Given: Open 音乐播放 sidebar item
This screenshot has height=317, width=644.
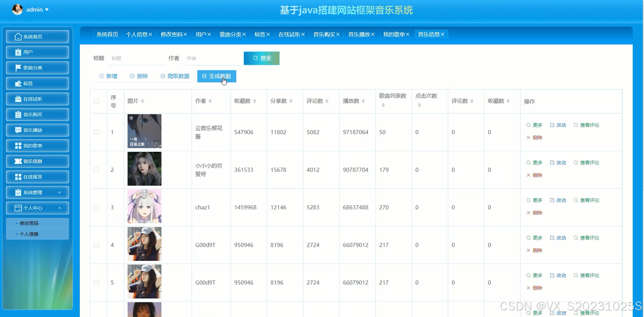Looking at the screenshot, I should 37,130.
